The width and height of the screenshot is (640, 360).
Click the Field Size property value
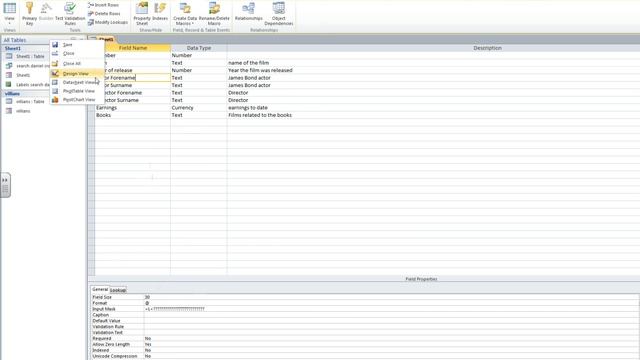pos(391,297)
